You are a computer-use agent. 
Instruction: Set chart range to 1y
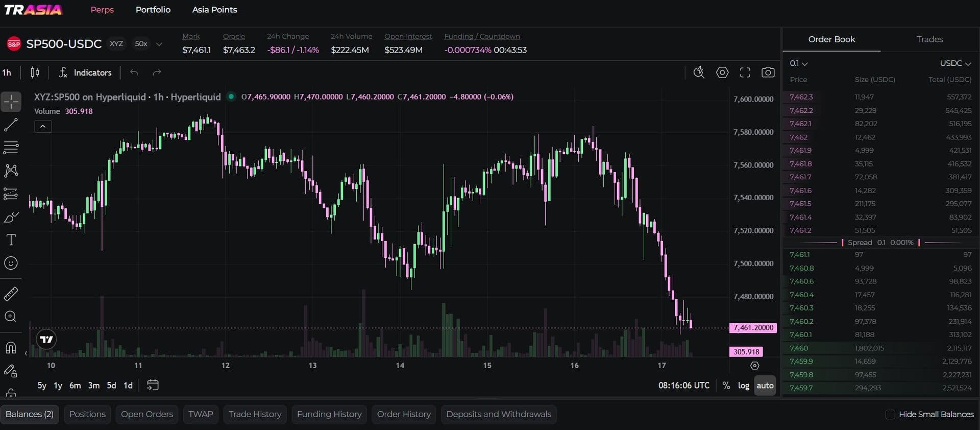click(58, 386)
